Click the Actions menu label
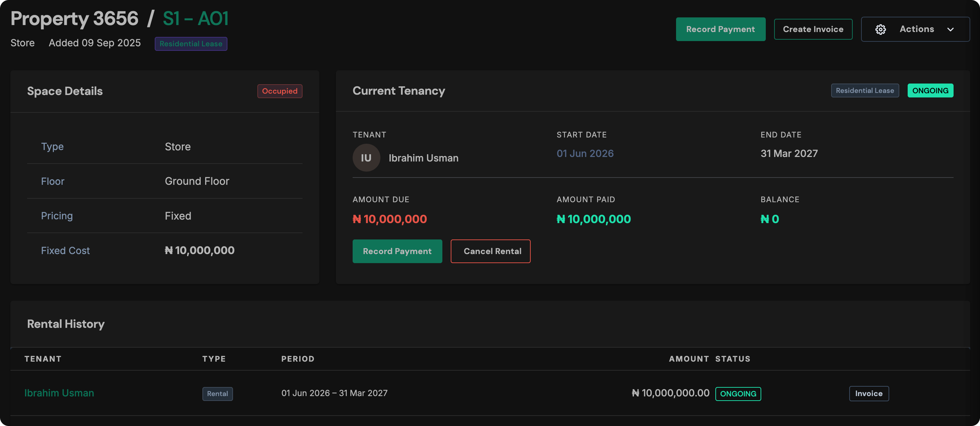The height and width of the screenshot is (426, 980). click(x=916, y=29)
